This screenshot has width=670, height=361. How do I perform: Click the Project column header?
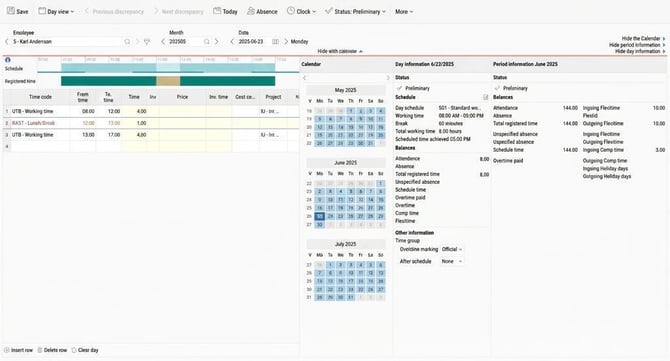click(273, 97)
